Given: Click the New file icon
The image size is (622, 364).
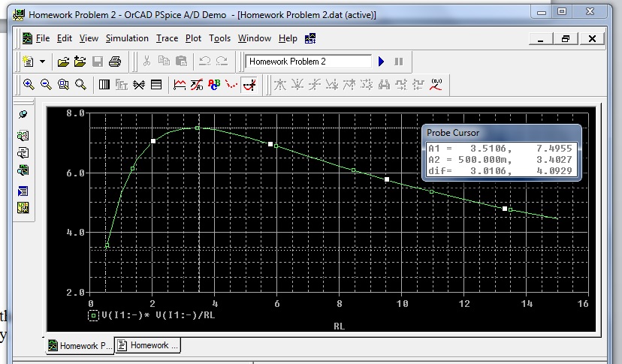Looking at the screenshot, I should [x=28, y=62].
